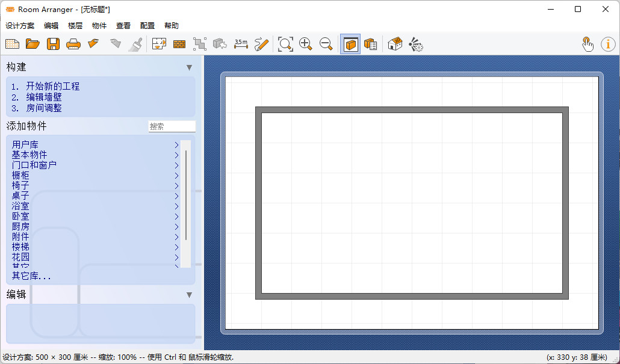Zoom out with the minus magnifier
Viewport: 620px width, 364px height.
pyautogui.click(x=326, y=44)
